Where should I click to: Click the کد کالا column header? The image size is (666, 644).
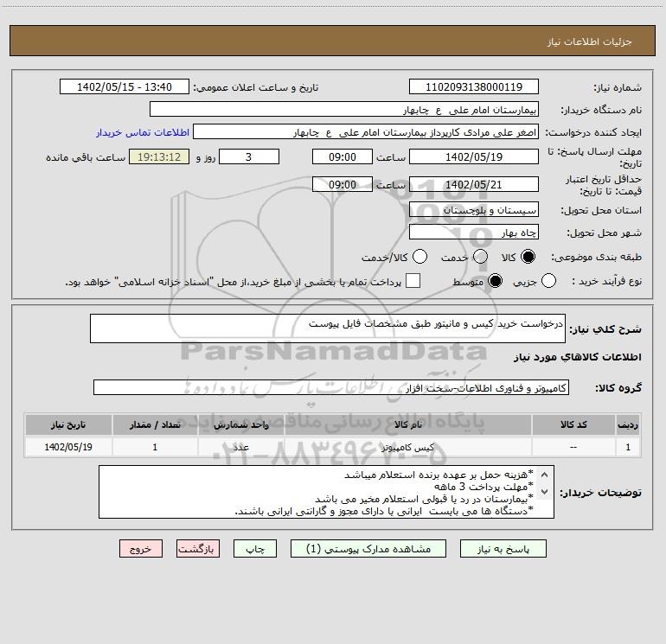(573, 424)
